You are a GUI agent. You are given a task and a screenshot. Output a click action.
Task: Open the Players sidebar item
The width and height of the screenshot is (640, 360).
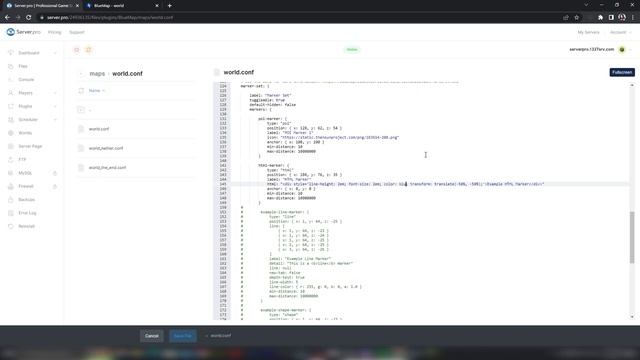[x=25, y=93]
